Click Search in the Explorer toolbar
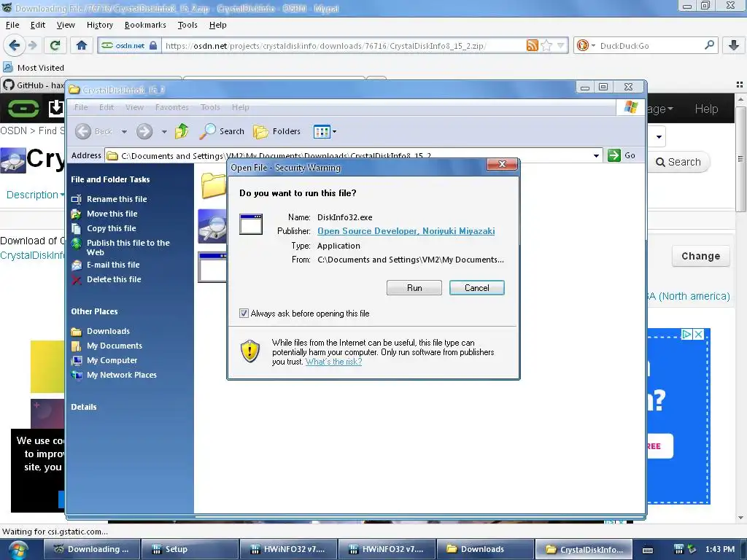Viewport: 747px width, 560px height. coord(222,131)
